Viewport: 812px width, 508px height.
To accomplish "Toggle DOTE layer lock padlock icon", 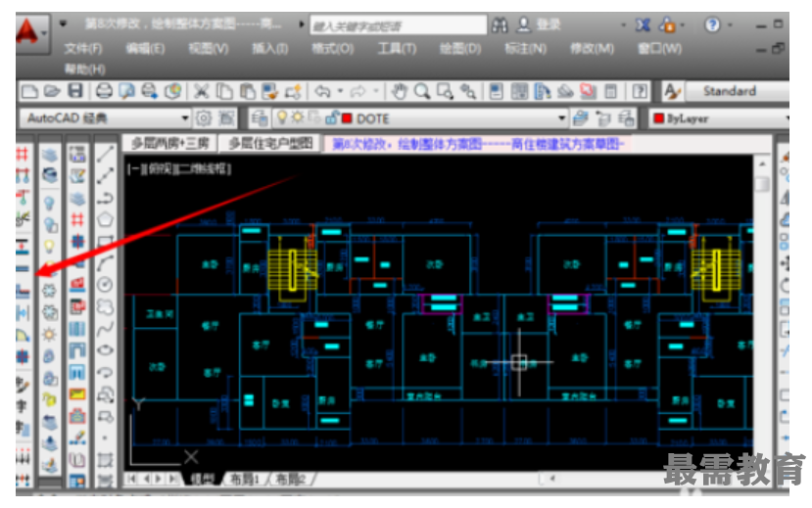I will tap(331, 118).
